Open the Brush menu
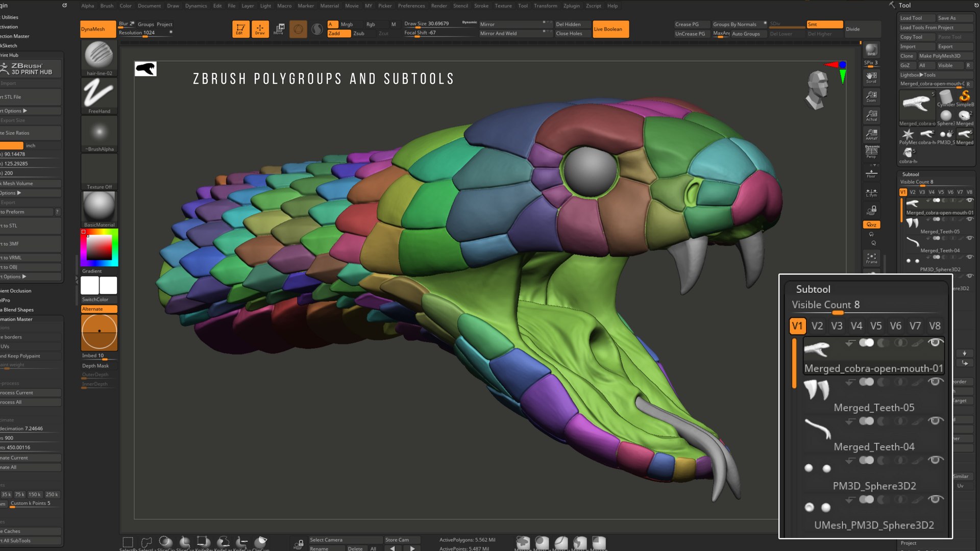 (x=107, y=6)
